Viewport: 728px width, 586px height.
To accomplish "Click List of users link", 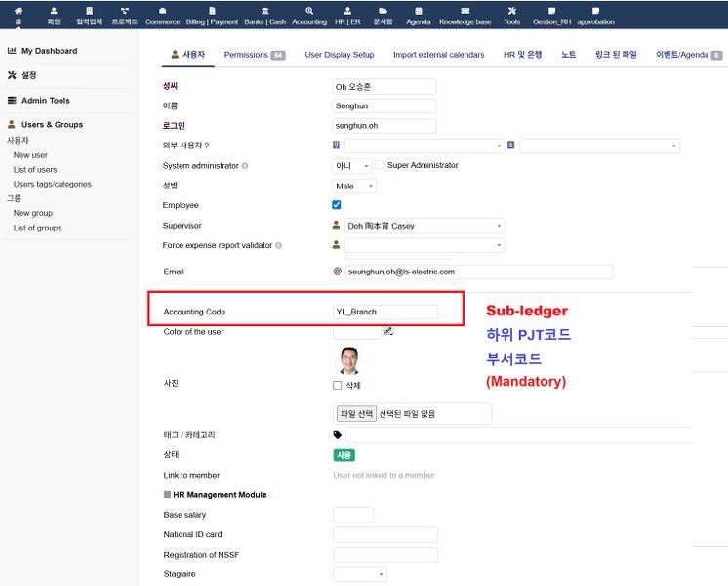I will (35, 170).
